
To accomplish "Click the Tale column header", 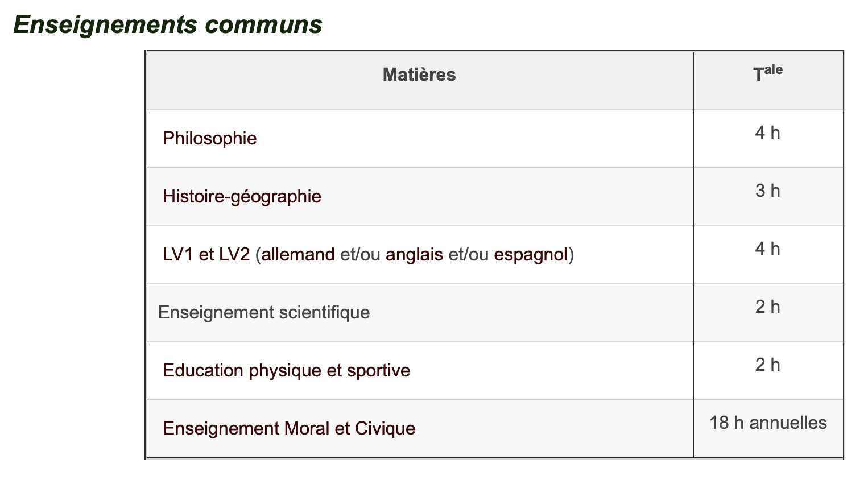I will [767, 74].
